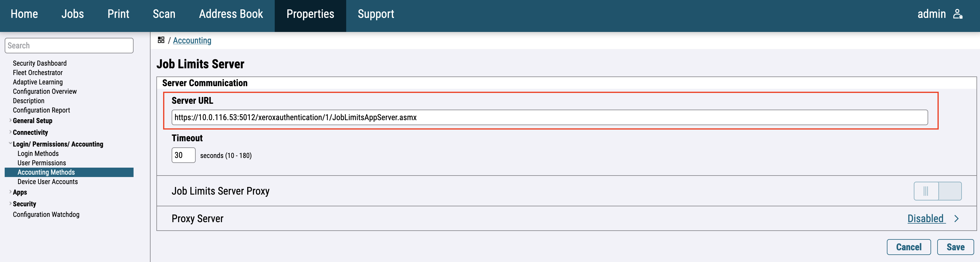The height and width of the screenshot is (262, 980).
Task: Open the Properties tab
Action: [310, 14]
